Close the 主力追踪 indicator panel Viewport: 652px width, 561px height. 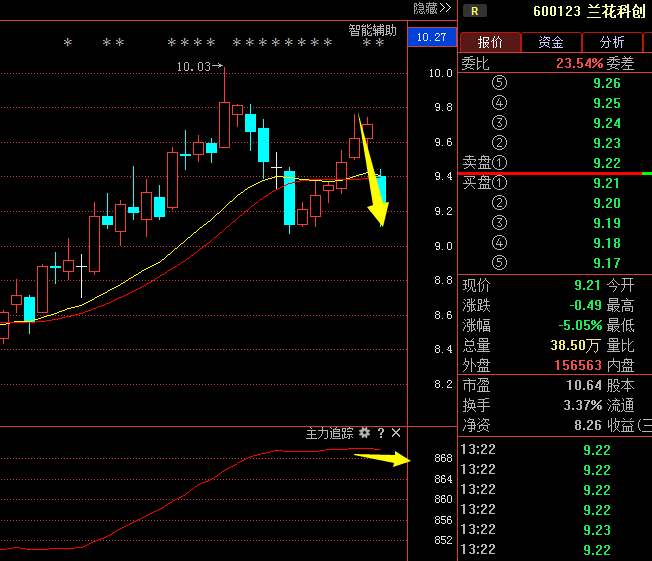(396, 433)
